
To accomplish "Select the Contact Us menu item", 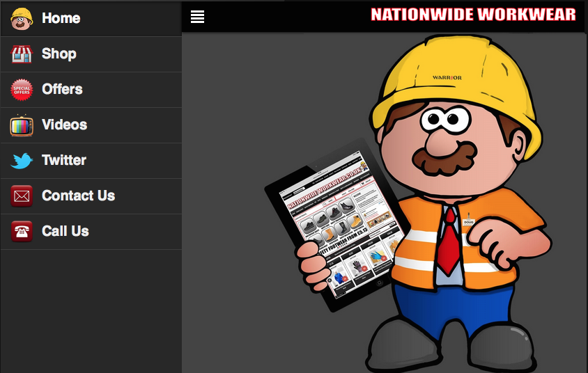I will pos(91,196).
